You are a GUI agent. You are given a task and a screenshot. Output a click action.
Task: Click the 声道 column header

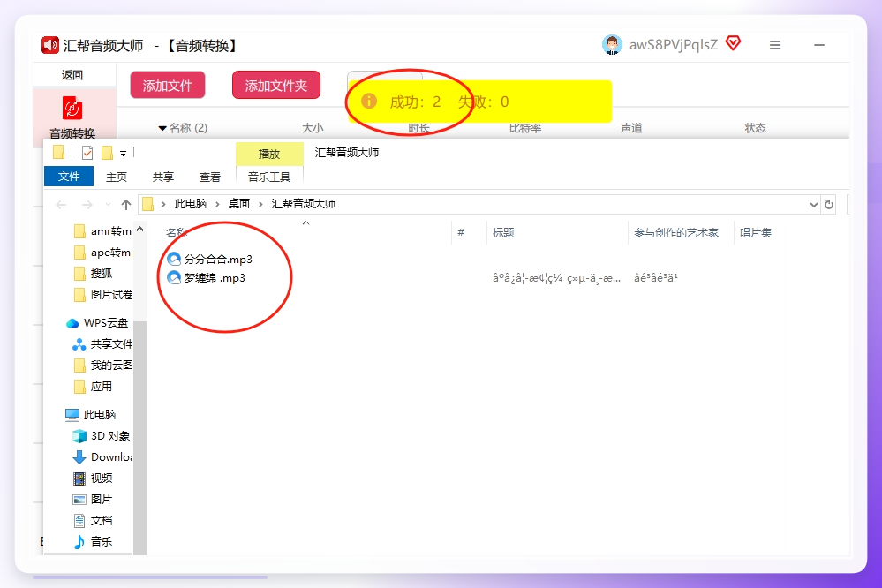tap(631, 128)
